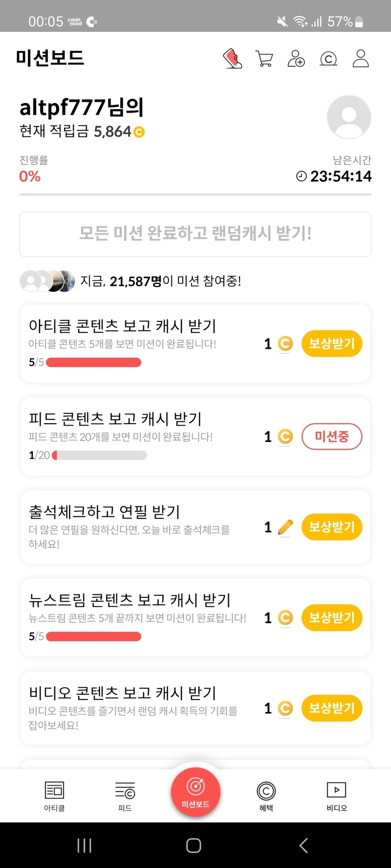This screenshot has height=868, width=391.
Task: Tap 미션중 button on 피드 콘텐츠 mission
Action: click(x=332, y=437)
